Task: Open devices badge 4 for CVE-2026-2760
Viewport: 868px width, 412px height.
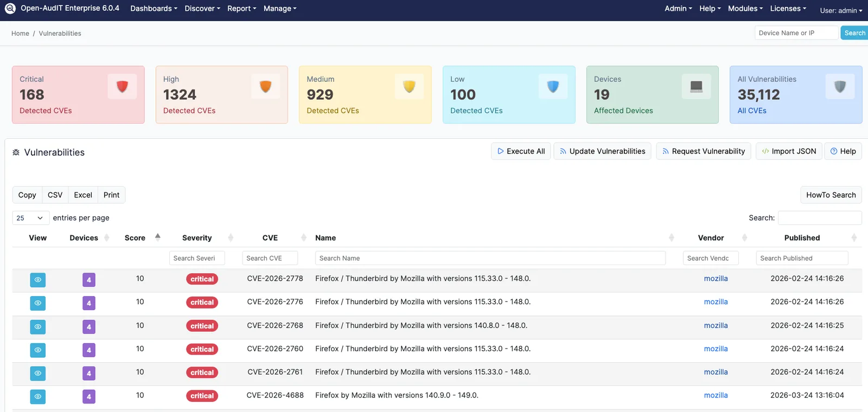Action: point(89,350)
